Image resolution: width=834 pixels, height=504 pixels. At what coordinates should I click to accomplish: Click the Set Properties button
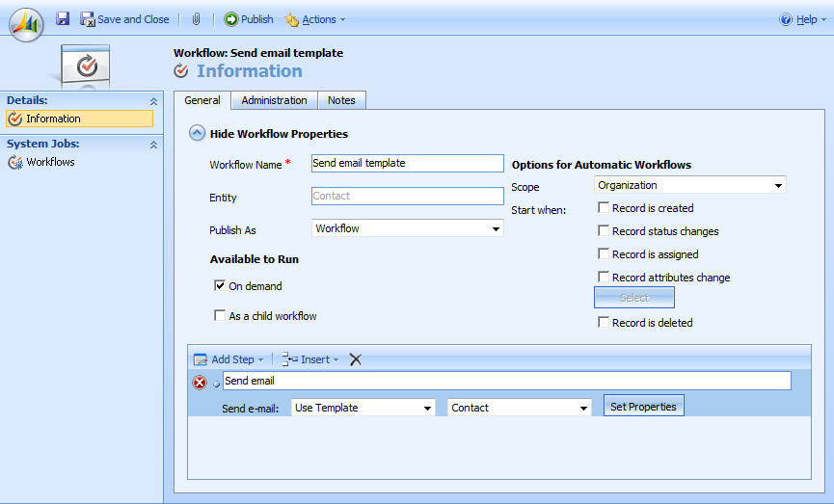coord(643,407)
